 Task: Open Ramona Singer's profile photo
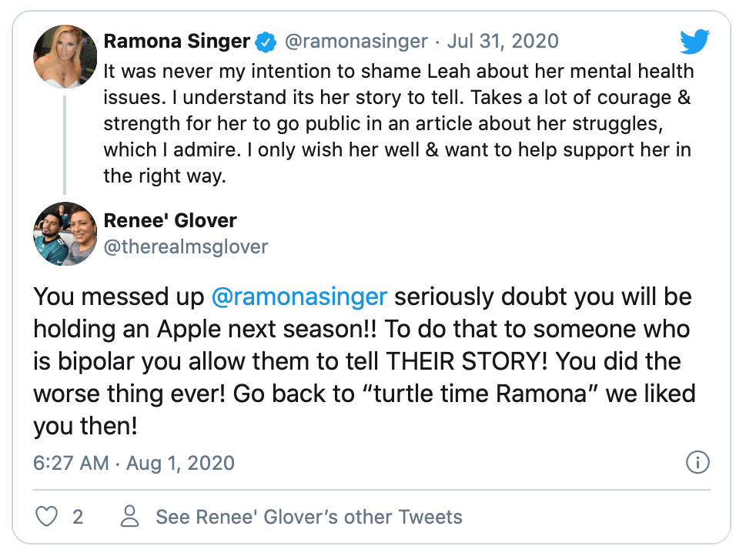pos(65,55)
